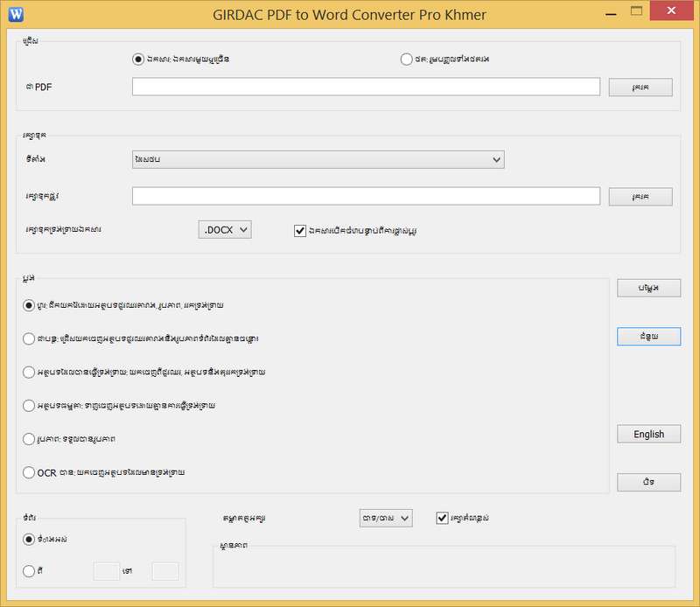Viewport: 700px width, 607px height.
Task: Open the small dropdown in bottom options row
Action: point(386,518)
